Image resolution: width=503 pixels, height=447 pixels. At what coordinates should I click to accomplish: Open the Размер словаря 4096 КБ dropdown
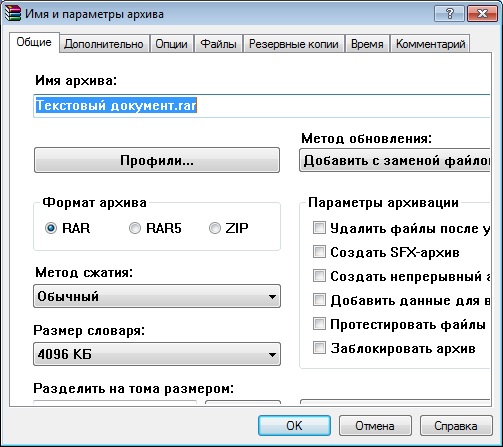coord(157,354)
